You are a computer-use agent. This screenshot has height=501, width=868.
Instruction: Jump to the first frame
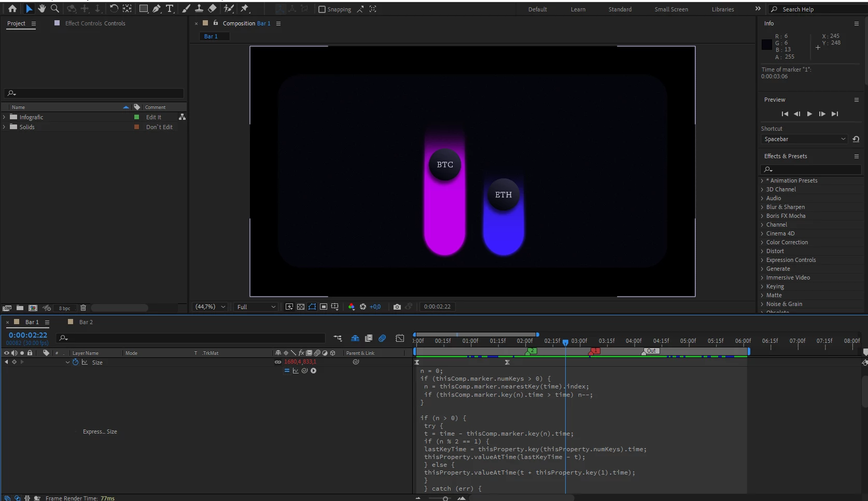point(785,114)
